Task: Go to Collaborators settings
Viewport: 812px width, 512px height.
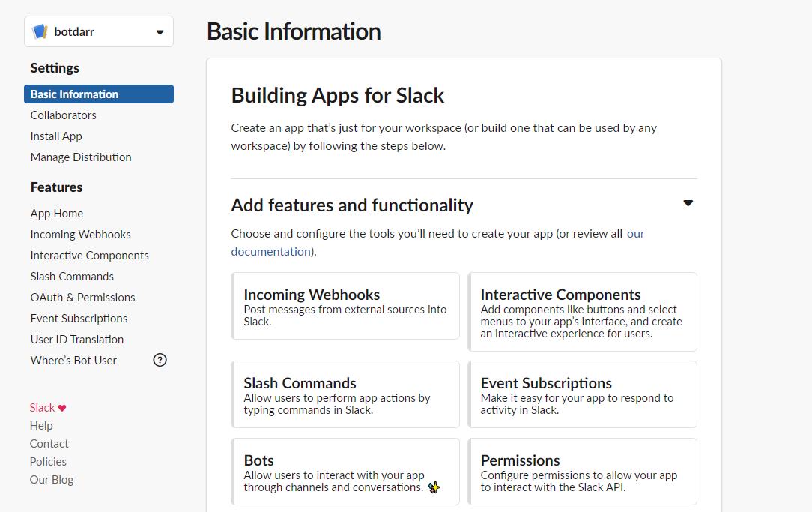Action: click(x=64, y=115)
